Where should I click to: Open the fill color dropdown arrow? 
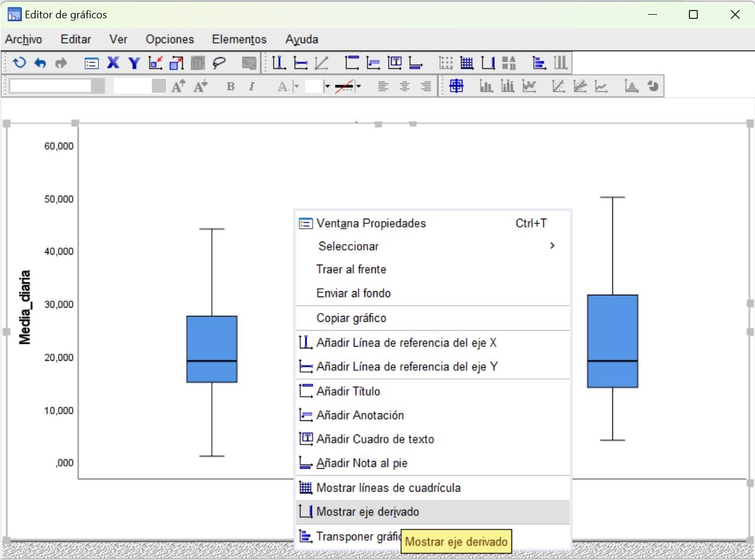[327, 87]
